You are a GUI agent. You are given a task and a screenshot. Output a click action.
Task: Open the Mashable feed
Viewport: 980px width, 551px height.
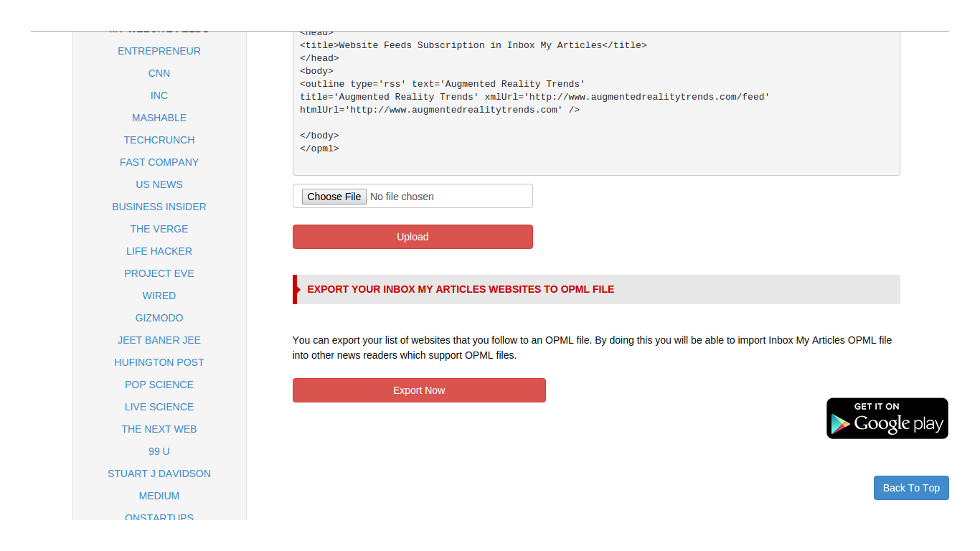[x=159, y=118]
